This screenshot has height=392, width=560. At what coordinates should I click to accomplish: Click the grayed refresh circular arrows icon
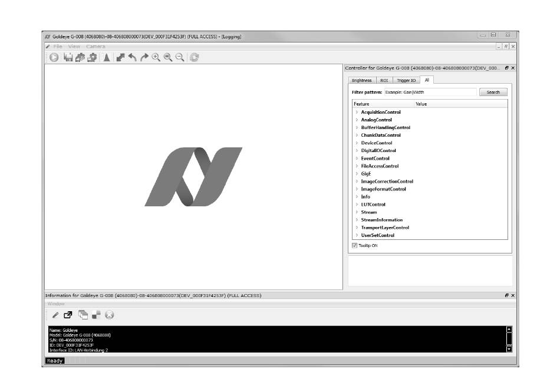(195, 57)
